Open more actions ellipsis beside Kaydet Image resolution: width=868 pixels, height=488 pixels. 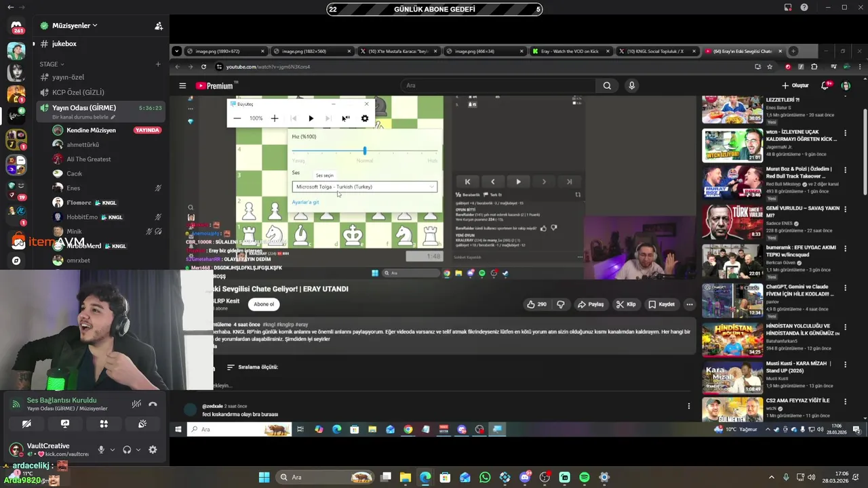(689, 304)
